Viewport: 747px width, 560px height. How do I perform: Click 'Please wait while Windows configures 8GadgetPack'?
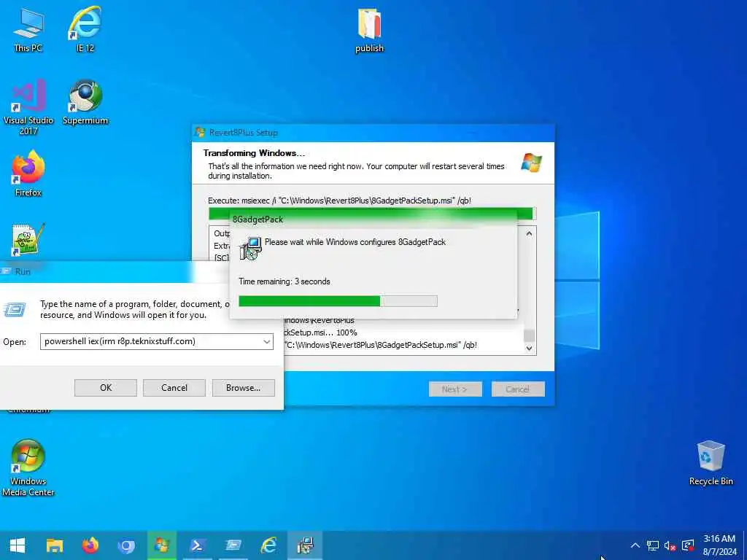coord(355,242)
